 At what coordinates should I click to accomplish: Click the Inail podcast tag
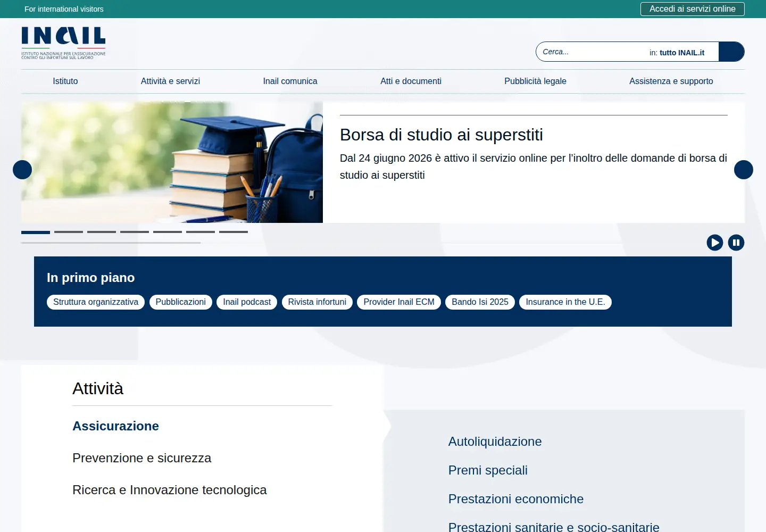click(247, 302)
